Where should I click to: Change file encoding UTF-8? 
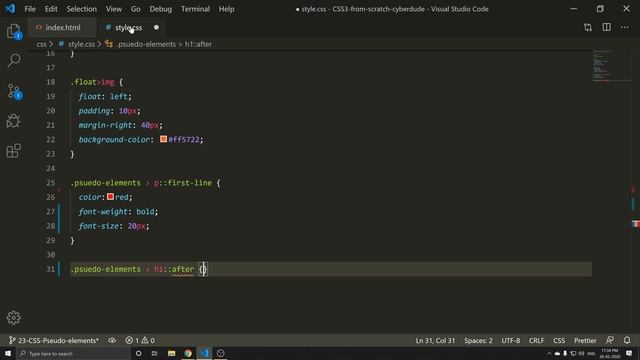coord(511,340)
